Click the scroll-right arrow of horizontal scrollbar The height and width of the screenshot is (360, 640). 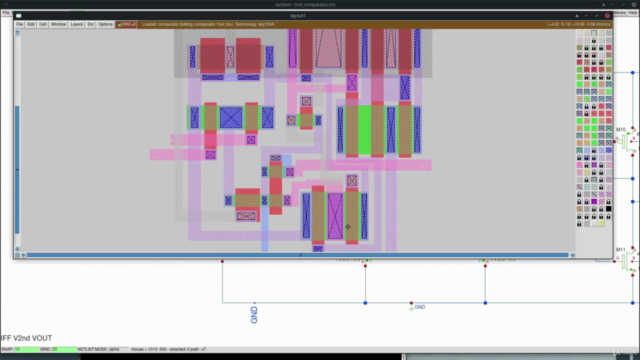(x=572, y=255)
